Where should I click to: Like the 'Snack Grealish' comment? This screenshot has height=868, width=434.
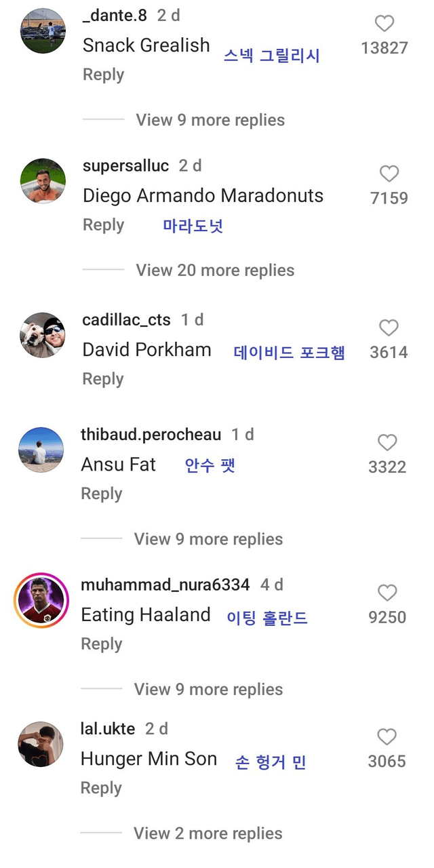pos(384,24)
